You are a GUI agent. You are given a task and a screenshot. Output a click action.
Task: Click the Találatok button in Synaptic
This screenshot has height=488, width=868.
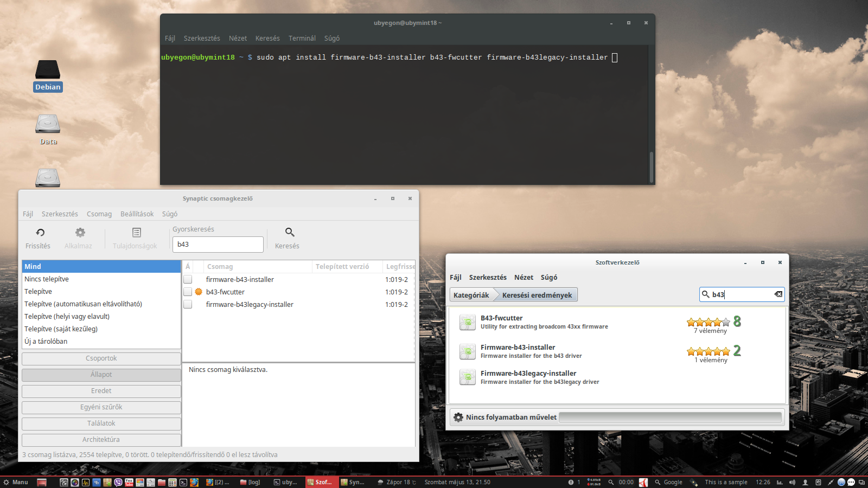pos(101,423)
